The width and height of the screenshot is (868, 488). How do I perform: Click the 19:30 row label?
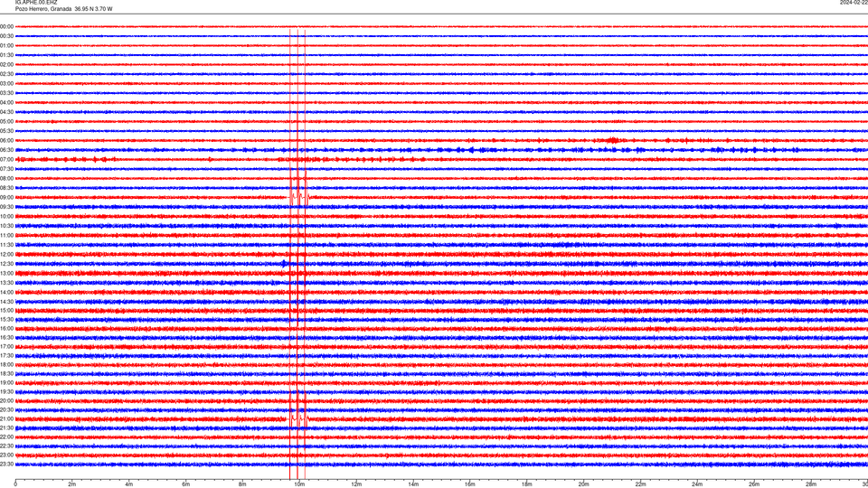click(x=6, y=391)
